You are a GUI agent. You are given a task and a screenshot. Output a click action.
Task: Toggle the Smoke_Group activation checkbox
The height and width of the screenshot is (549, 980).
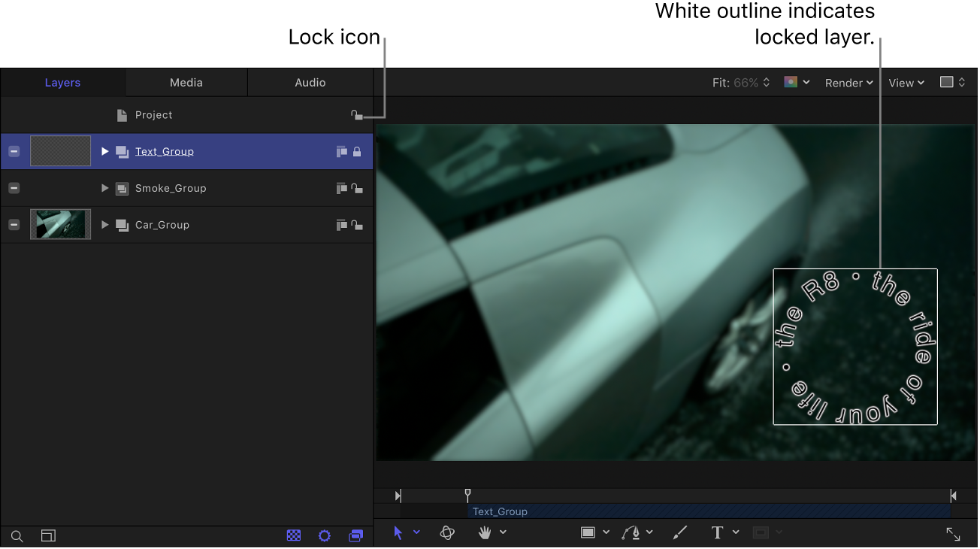coord(14,189)
